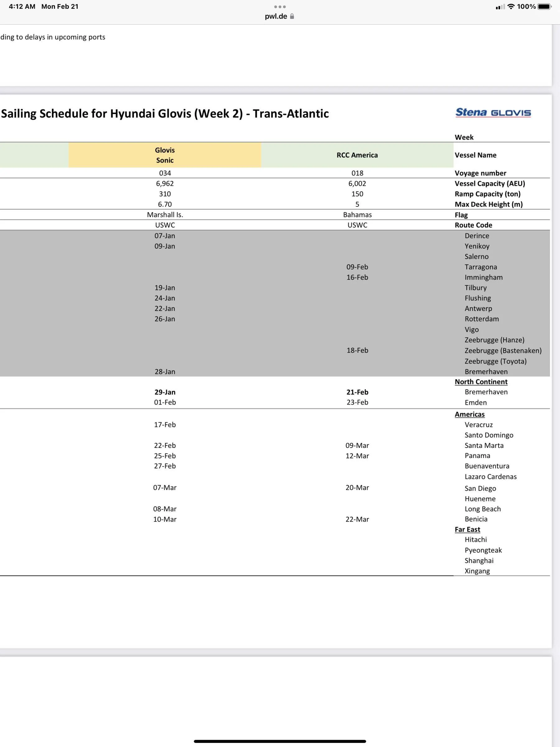Screen dimensions: 560x747
Task: Click the Stena Glovis logo
Action: [493, 112]
